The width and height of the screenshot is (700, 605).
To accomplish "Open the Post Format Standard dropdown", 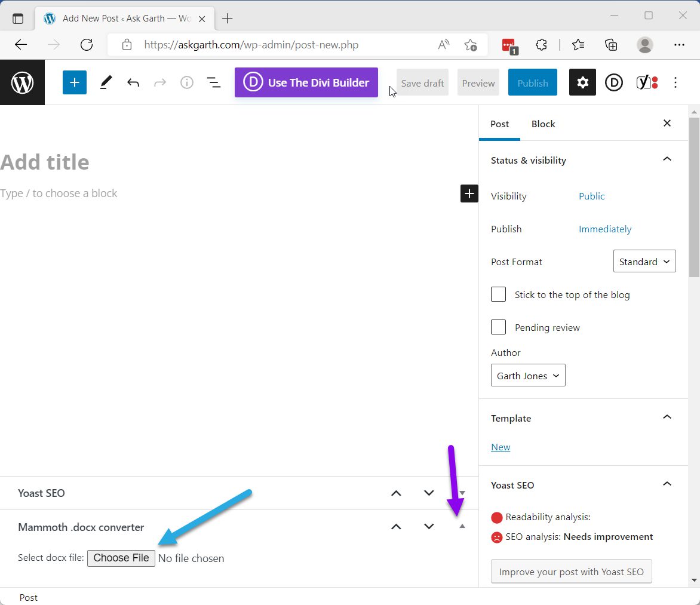I will tap(644, 261).
